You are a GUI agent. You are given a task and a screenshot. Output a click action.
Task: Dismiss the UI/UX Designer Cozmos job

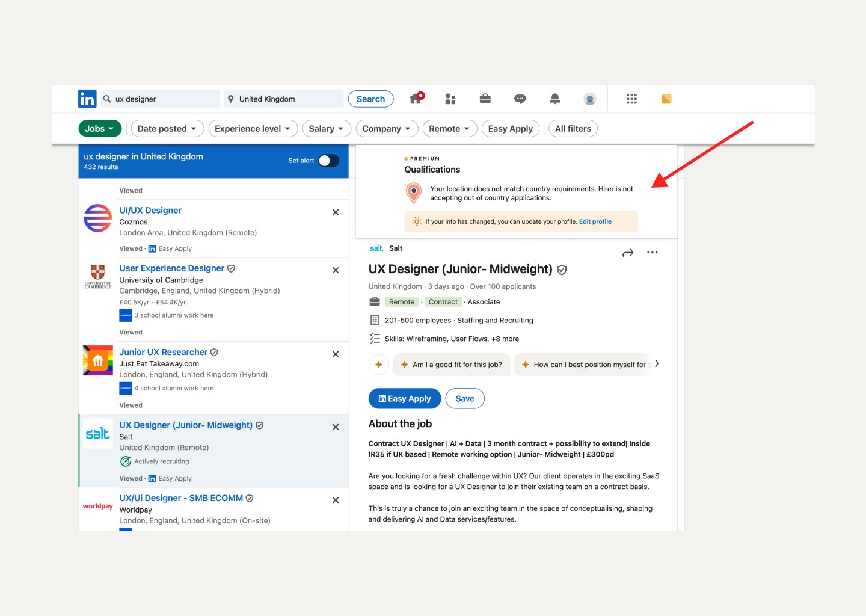point(336,212)
